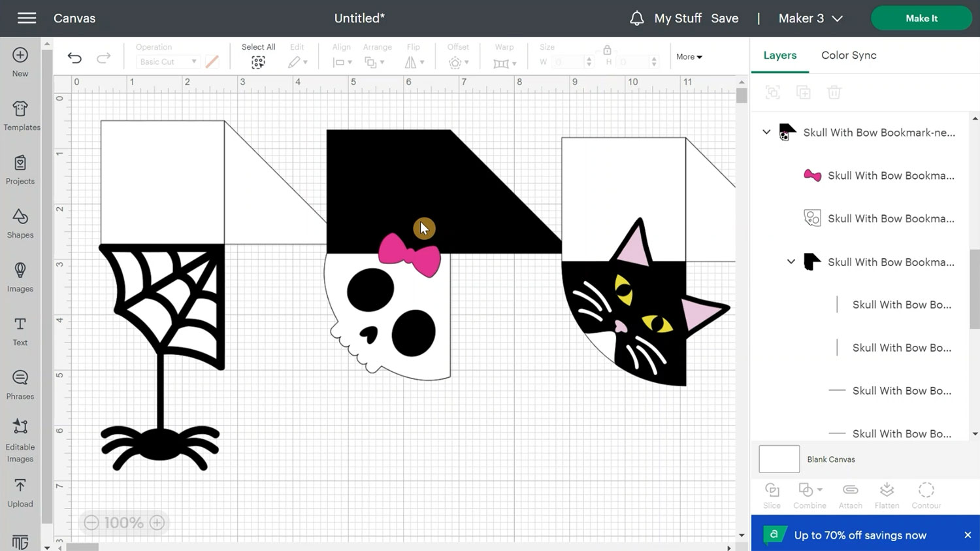Screen dimensions: 980x551
Task: Close the 70% off savings banner
Action: pos(968,535)
